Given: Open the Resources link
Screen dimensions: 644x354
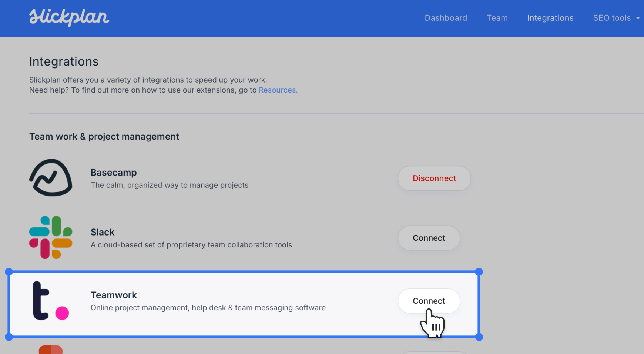Looking at the screenshot, I should pos(278,90).
